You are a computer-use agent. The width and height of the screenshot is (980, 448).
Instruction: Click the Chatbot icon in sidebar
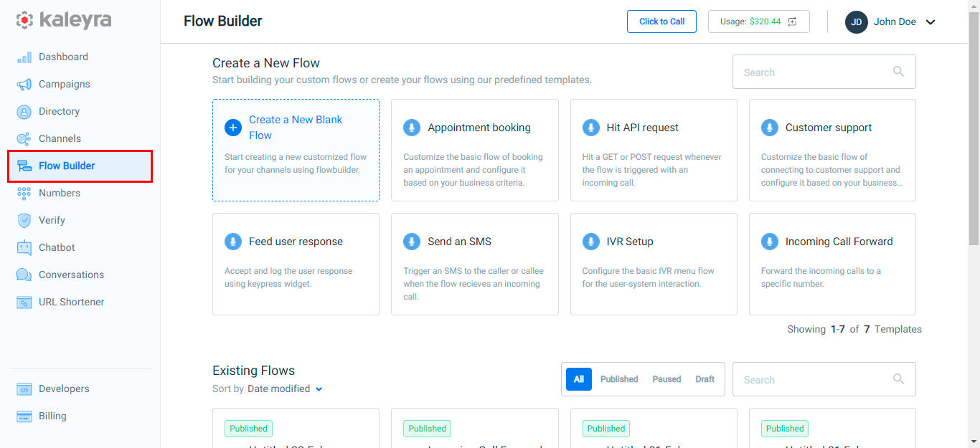point(24,248)
